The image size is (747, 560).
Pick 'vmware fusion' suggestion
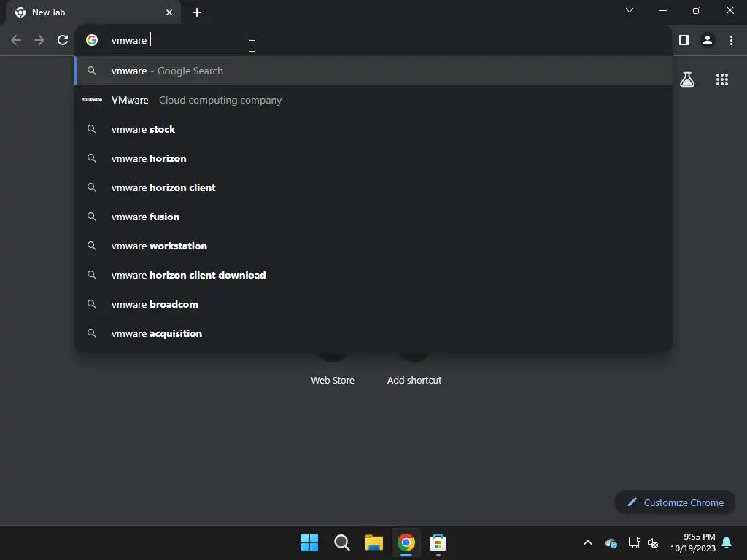(x=373, y=217)
